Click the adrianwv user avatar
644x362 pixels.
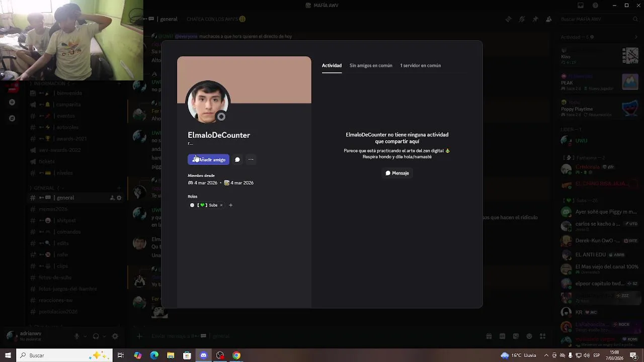(x=12, y=336)
